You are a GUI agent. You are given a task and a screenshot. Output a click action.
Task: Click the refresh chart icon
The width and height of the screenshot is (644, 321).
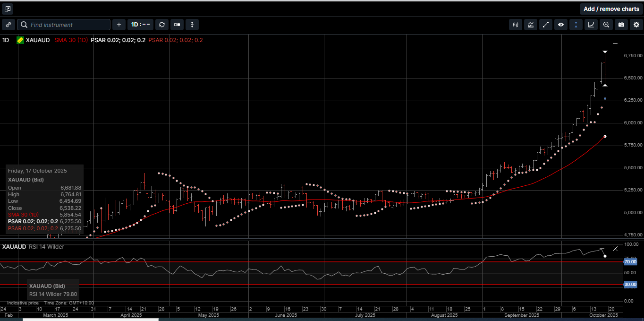coord(162,25)
